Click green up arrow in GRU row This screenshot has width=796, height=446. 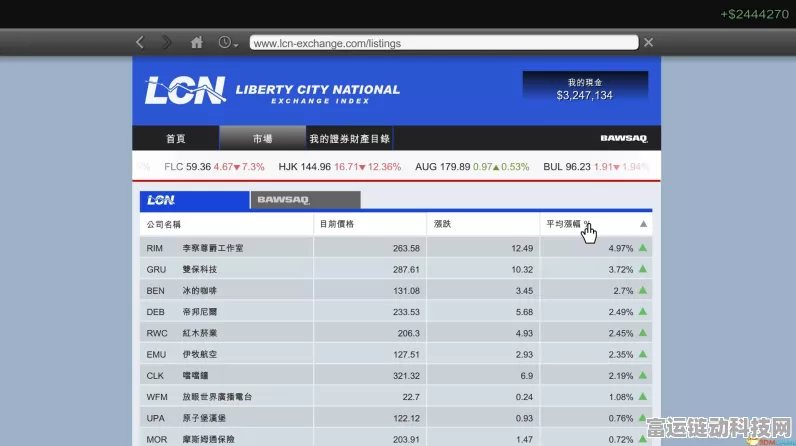[643, 269]
